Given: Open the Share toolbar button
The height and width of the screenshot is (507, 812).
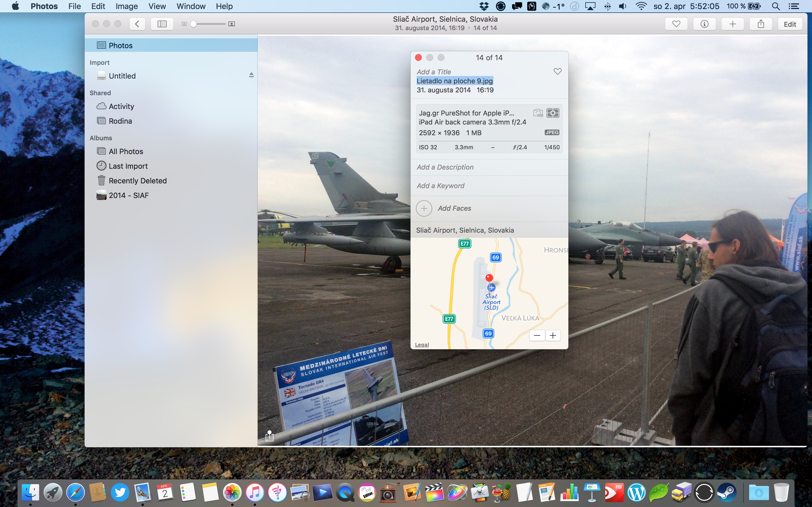Looking at the screenshot, I should click(761, 24).
